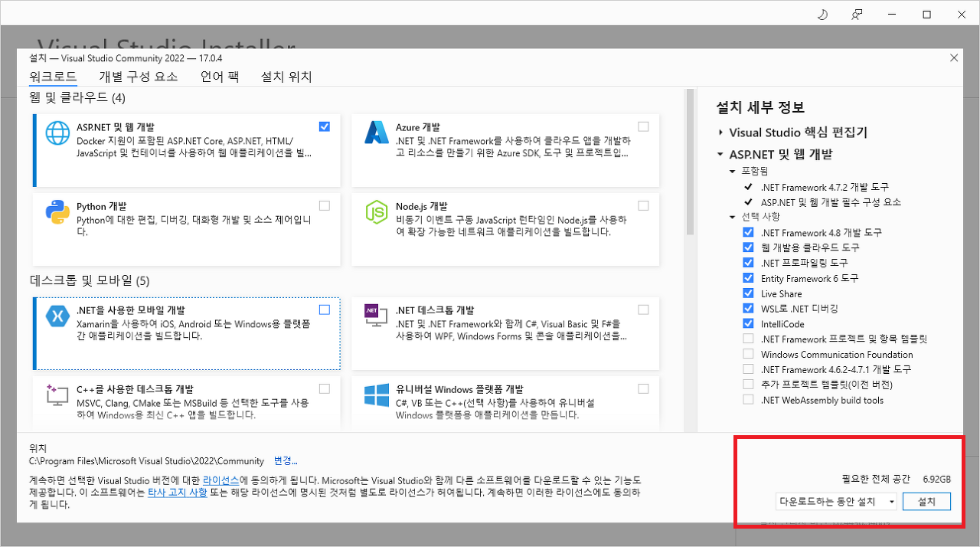980x547 pixels.
Task: Uncheck Entity Framework 6 도구 option
Action: point(748,278)
